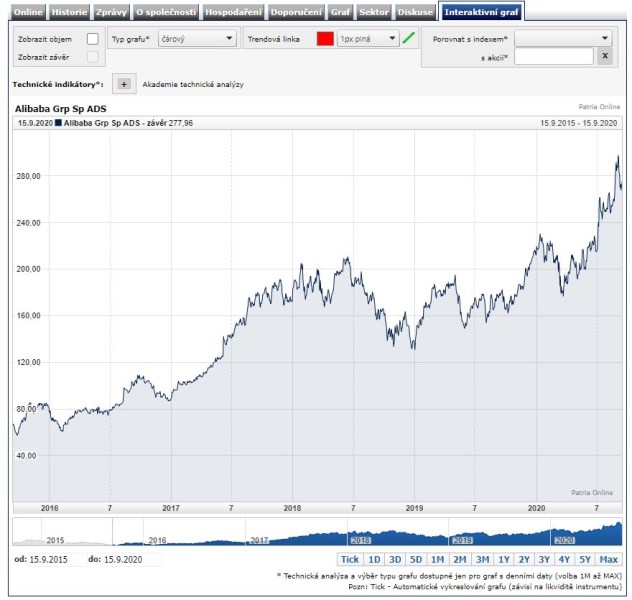
Task: Select the 1Y time range button
Action: 504,559
